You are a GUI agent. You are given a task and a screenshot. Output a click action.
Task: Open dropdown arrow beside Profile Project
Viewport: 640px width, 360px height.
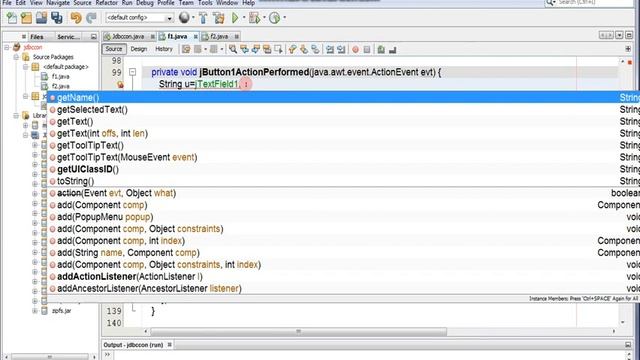coord(284,18)
